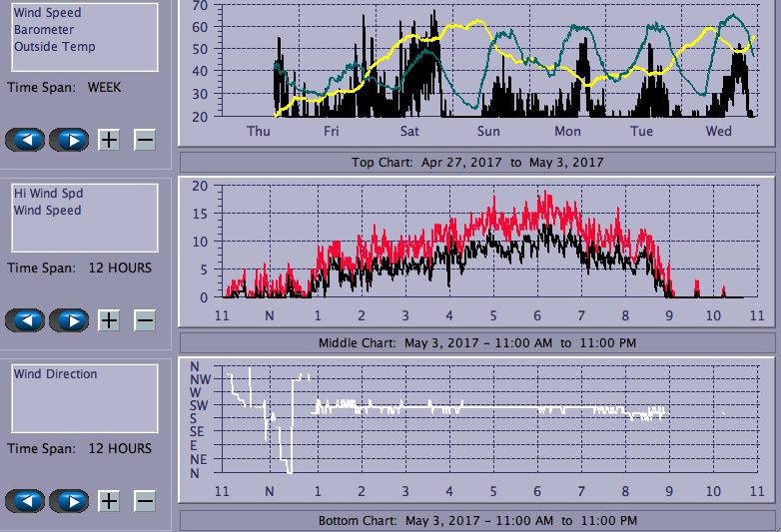Click the top chart's forward arrow button

click(x=69, y=140)
